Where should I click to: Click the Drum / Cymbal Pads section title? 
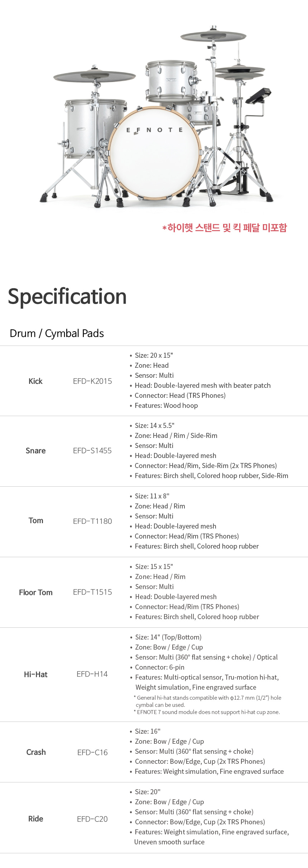pos(57,333)
